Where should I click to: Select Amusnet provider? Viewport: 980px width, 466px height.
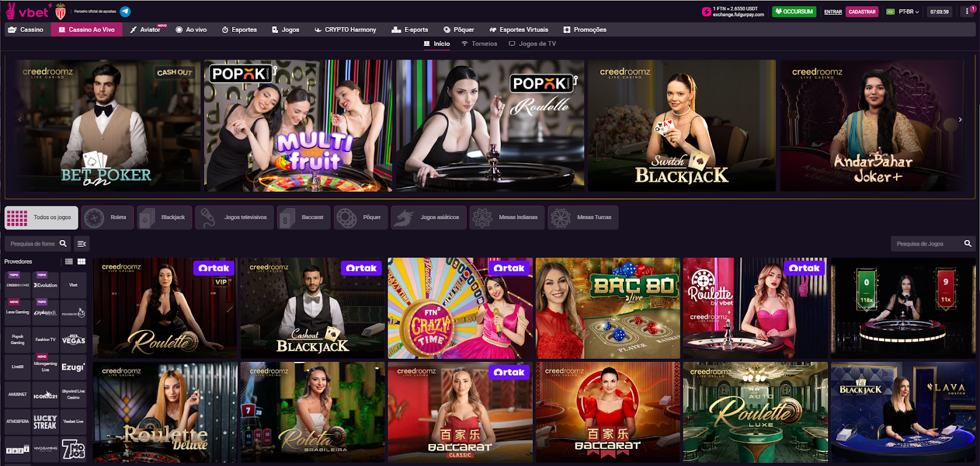coord(18,394)
